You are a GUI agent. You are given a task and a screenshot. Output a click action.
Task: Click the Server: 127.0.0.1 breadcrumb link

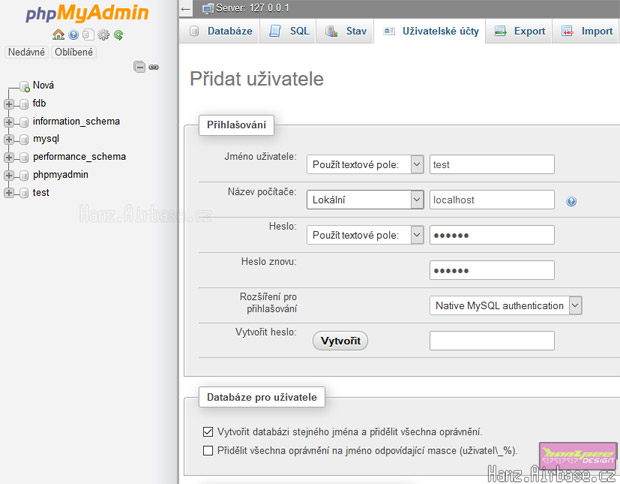[x=252, y=8]
